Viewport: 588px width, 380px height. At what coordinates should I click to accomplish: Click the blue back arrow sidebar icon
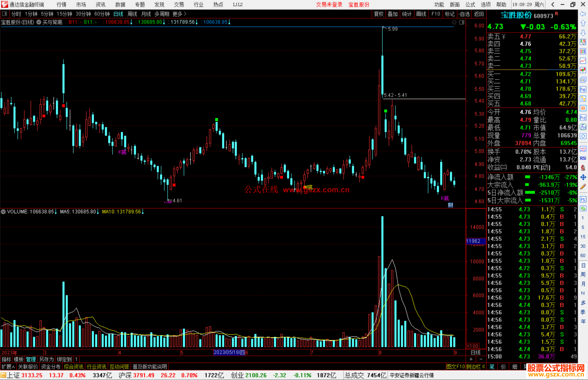[583, 14]
